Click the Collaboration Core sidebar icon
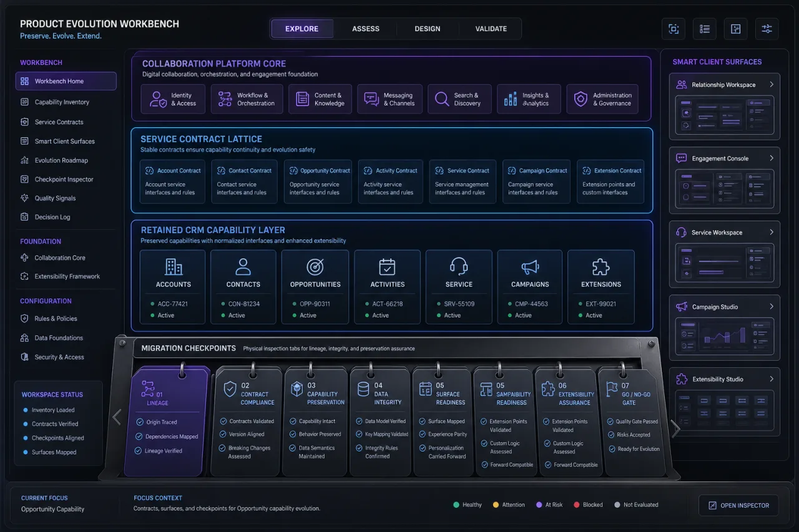Viewport: 799px width, 532px height. tap(24, 258)
